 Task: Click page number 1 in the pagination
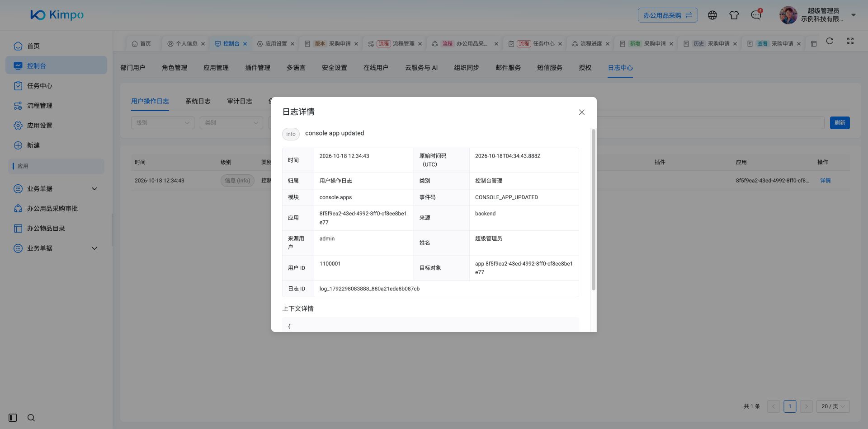(790, 406)
